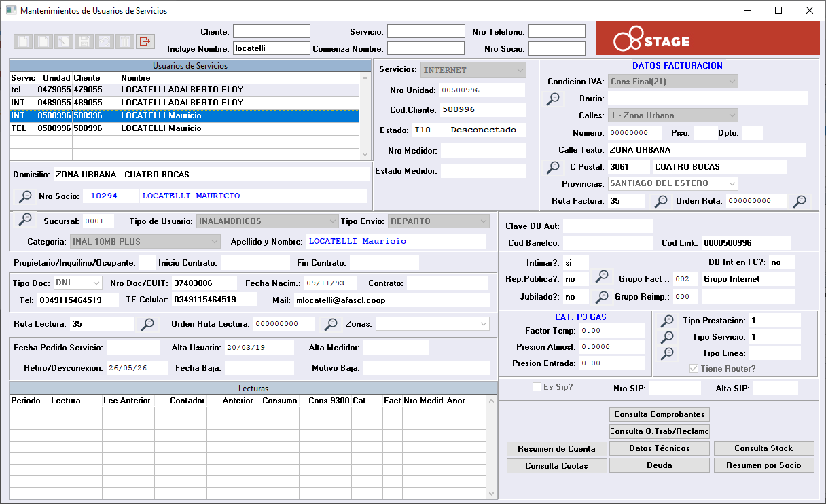Click the Resumen de Cuenta button
This screenshot has width=826, height=504.
556,449
